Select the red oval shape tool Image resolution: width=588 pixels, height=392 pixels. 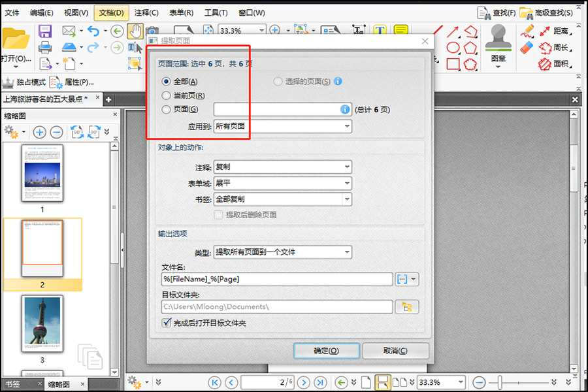(x=453, y=48)
